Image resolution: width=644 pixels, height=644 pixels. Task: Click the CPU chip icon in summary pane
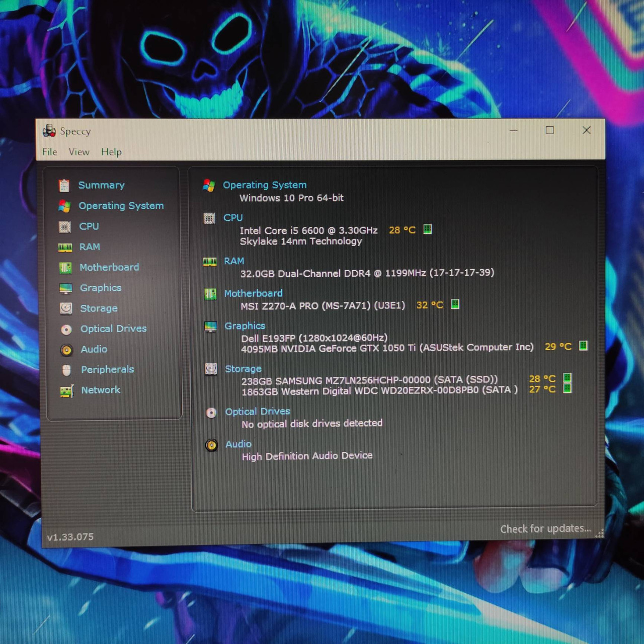209,218
